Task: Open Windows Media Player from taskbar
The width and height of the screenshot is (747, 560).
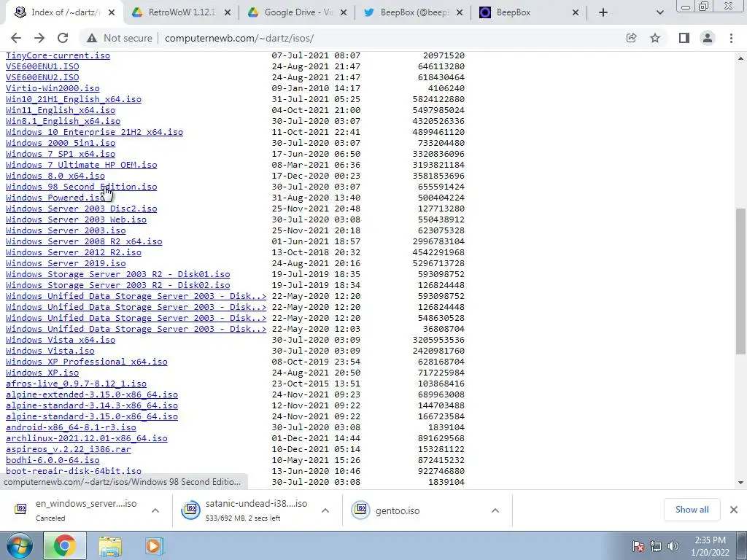Action: (x=154, y=545)
